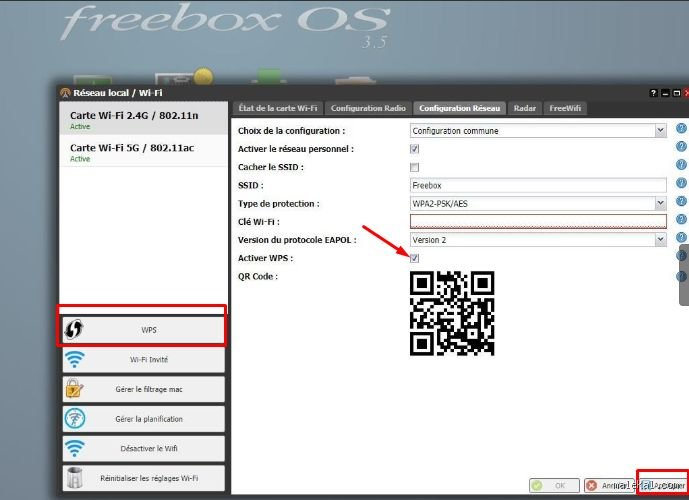Go to the Radar tab
Image resolution: width=689 pixels, height=500 pixels.
coord(525,108)
